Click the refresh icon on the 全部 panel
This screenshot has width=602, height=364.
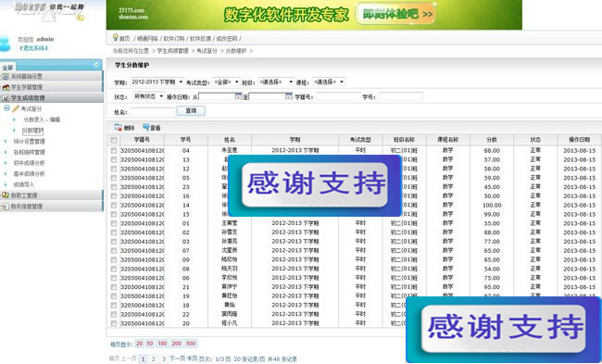(x=96, y=65)
